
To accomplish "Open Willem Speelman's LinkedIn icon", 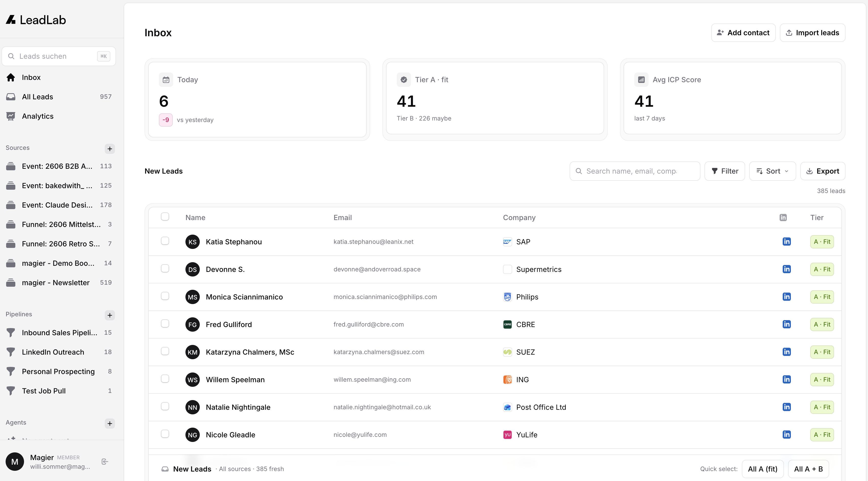I will [787, 380].
